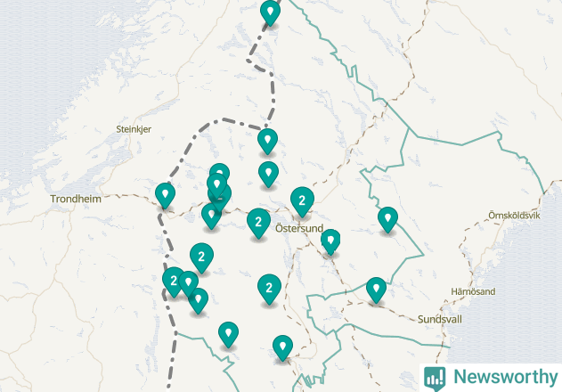Click the Steinkjer town label
Image resolution: width=562 pixels, height=392 pixels.
134,129
